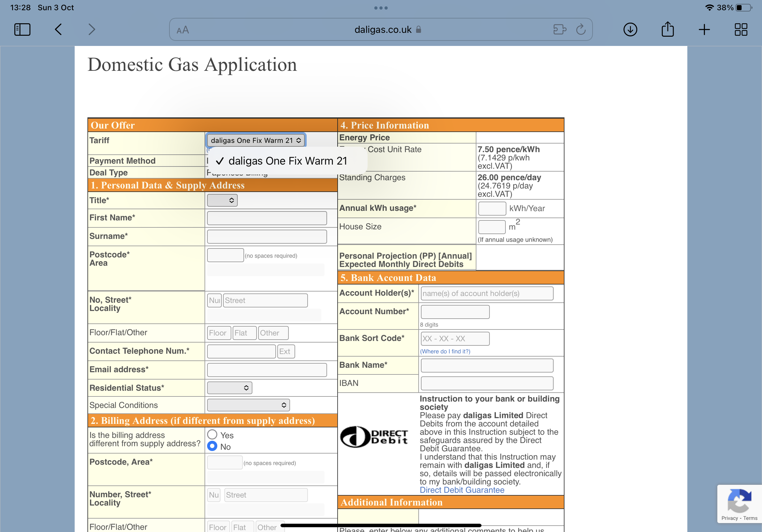762x532 pixels.
Task: Click the supply address Other field
Action: point(273,333)
